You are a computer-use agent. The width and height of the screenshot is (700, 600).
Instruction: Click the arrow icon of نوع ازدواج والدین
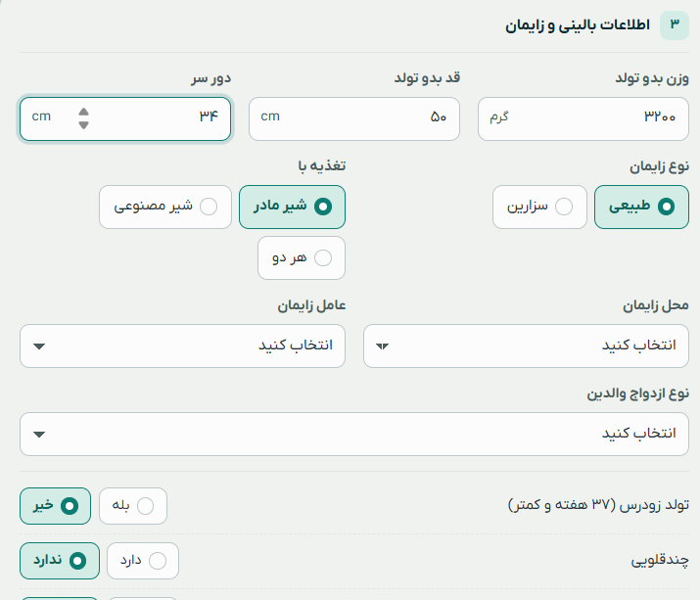click(39, 434)
